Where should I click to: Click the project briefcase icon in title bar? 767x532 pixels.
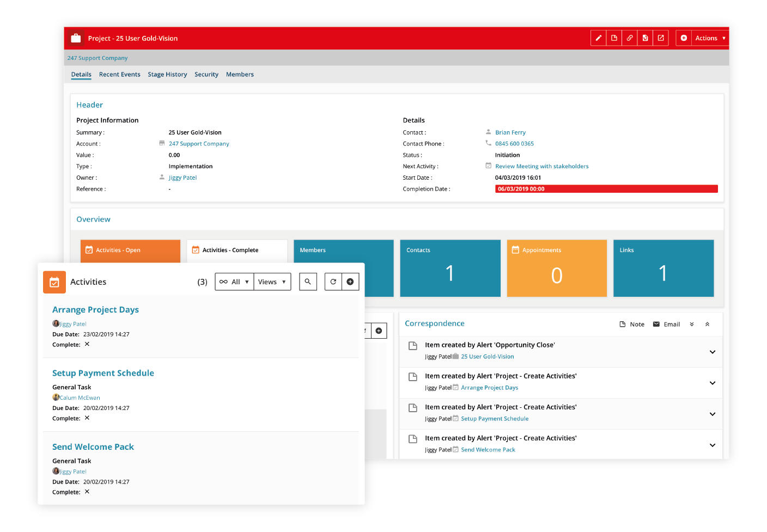[76, 38]
